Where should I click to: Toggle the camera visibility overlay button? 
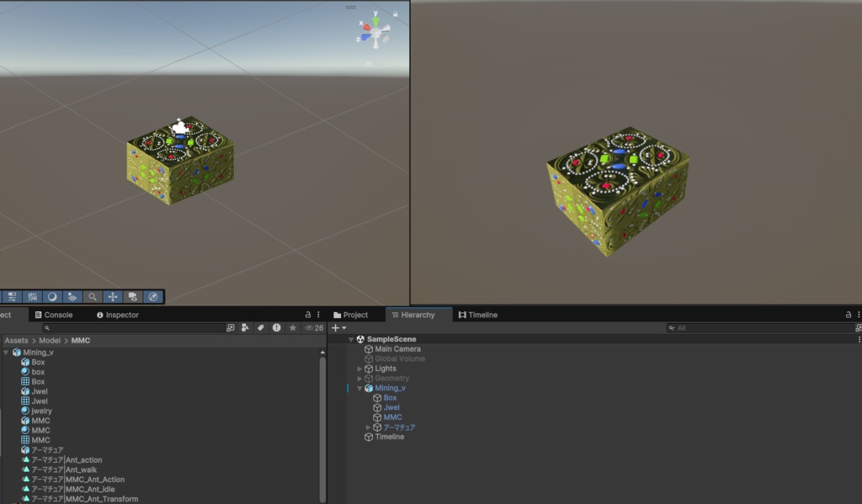click(132, 297)
